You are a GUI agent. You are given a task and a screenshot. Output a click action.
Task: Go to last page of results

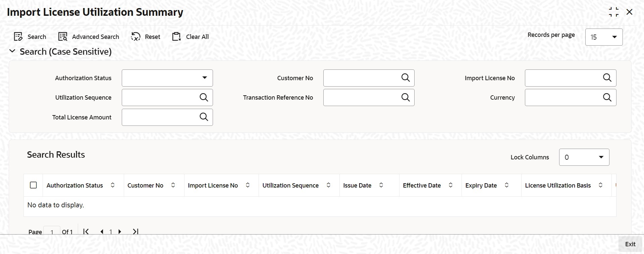tap(136, 232)
